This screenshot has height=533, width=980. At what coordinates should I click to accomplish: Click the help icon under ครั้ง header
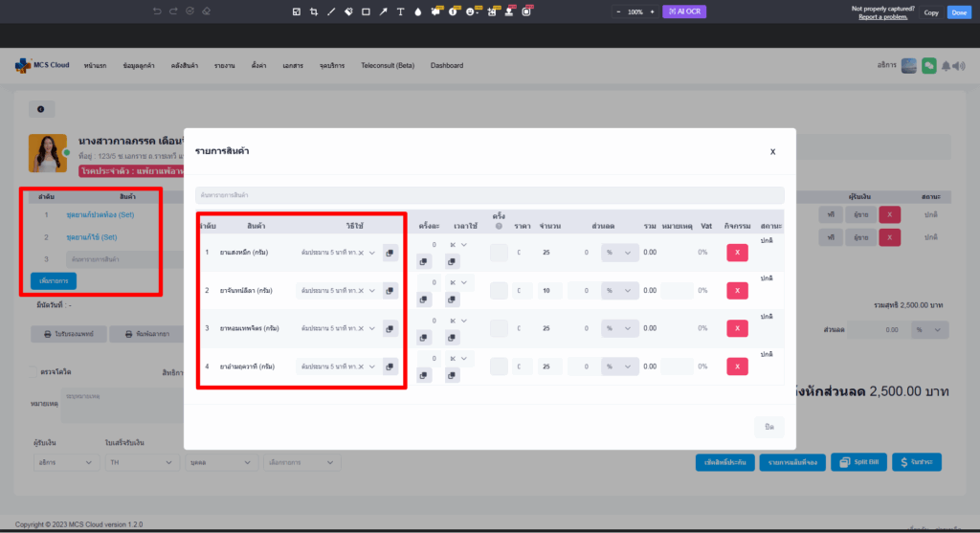(x=499, y=226)
